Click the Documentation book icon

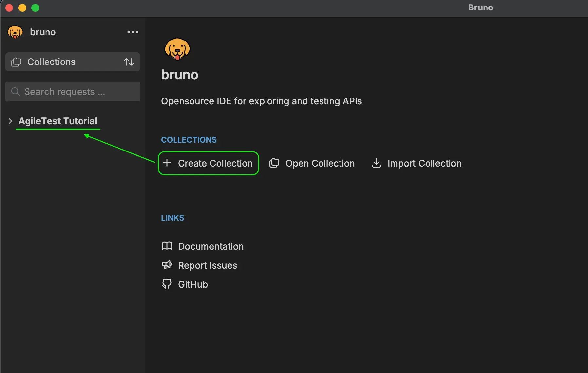[167, 246]
